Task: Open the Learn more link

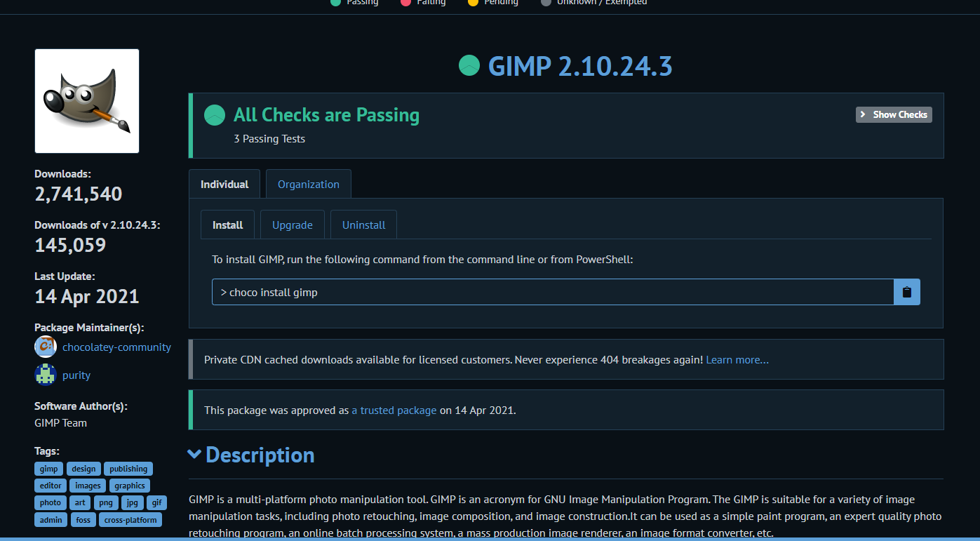Action: coord(737,360)
